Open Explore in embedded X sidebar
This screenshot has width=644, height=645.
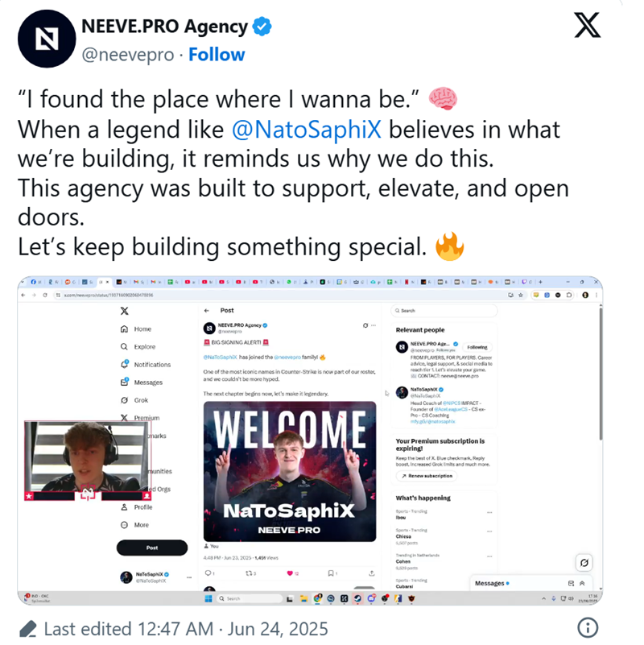point(138,347)
